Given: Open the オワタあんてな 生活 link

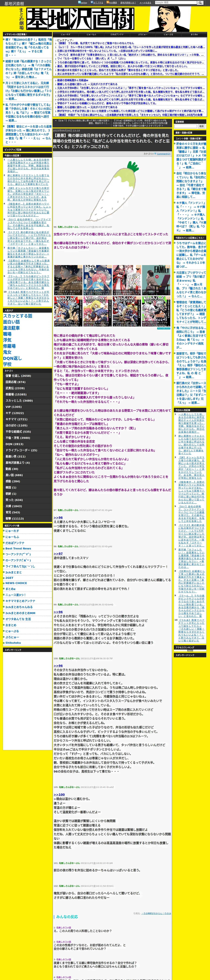Looking at the screenshot, I should pyautogui.click(x=18, y=619).
